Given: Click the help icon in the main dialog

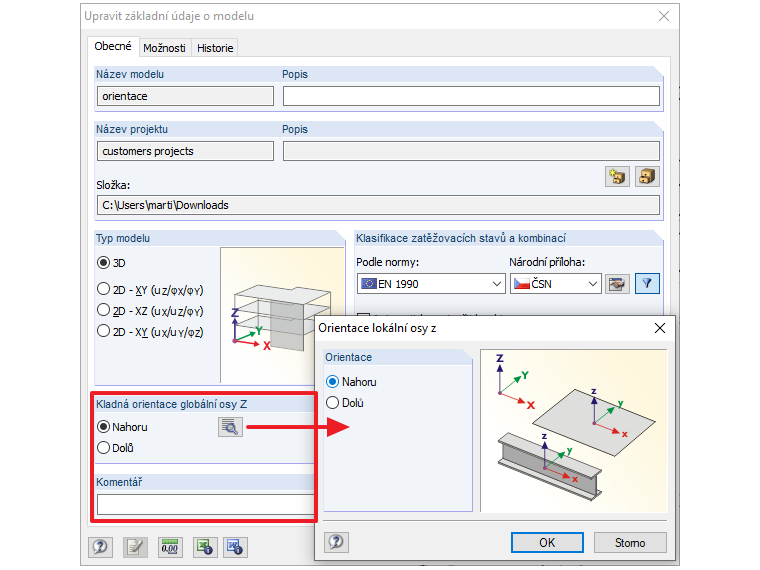Looking at the screenshot, I should 100,547.
